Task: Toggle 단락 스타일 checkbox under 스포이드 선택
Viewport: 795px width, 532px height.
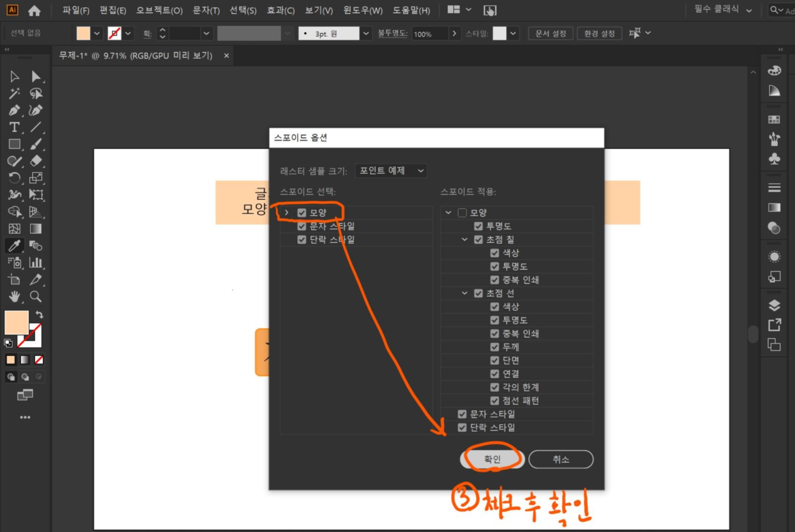Action: [302, 240]
